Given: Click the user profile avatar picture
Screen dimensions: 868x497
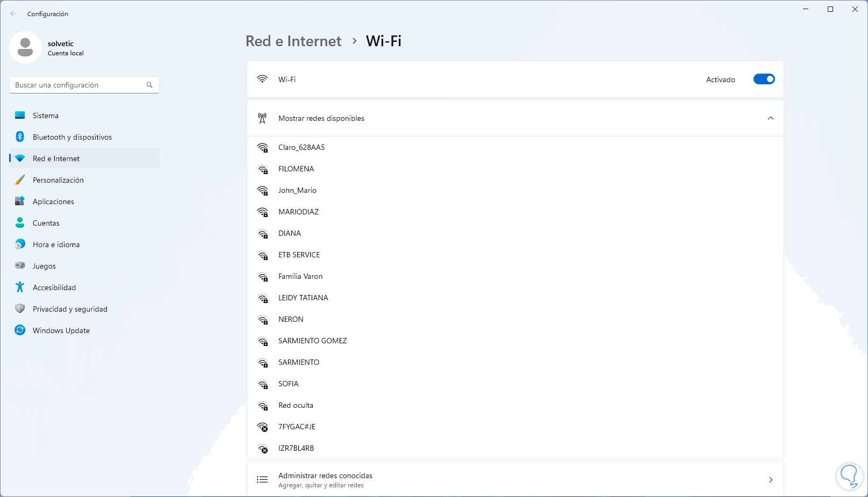Looking at the screenshot, I should click(25, 47).
